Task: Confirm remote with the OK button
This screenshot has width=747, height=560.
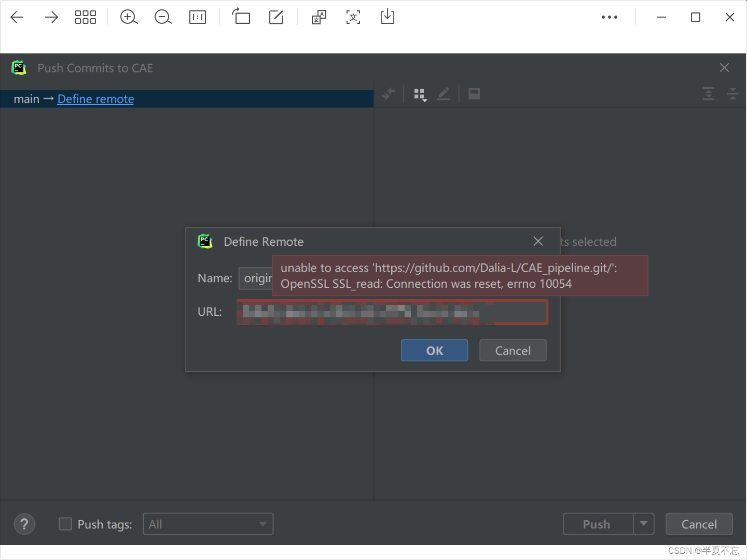Action: pyautogui.click(x=434, y=351)
